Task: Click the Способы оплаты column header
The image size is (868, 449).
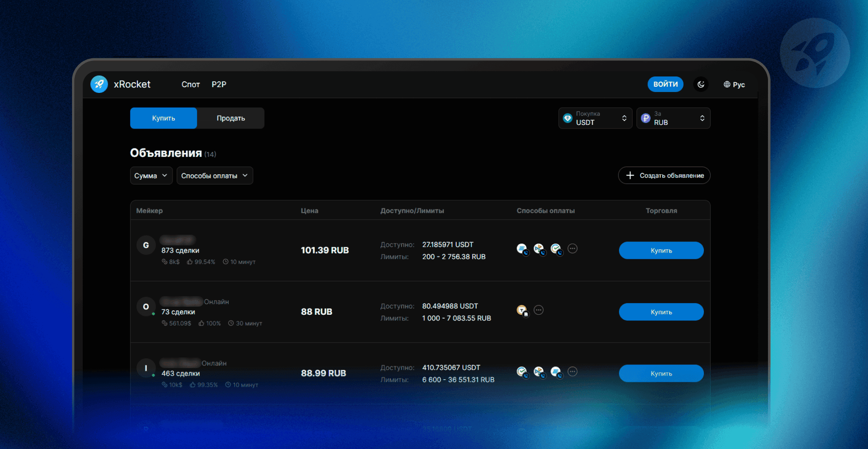Action: [x=546, y=210]
